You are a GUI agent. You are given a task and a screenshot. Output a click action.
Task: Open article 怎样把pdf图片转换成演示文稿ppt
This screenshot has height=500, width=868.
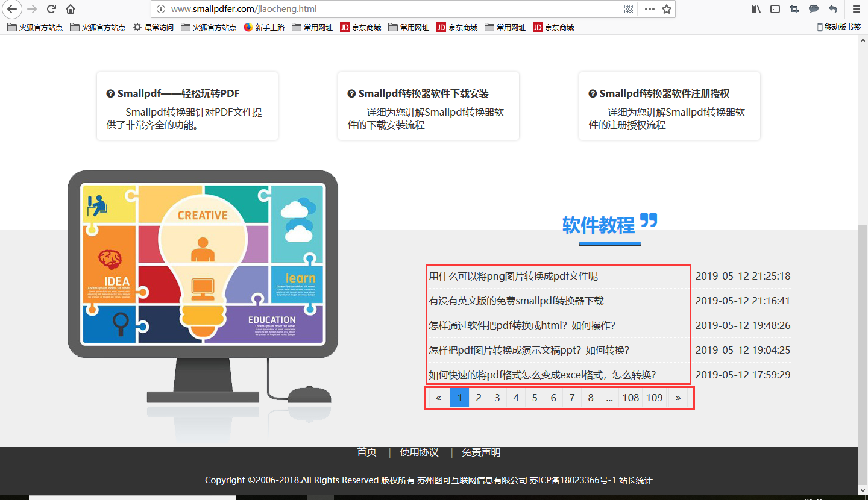[x=529, y=350]
